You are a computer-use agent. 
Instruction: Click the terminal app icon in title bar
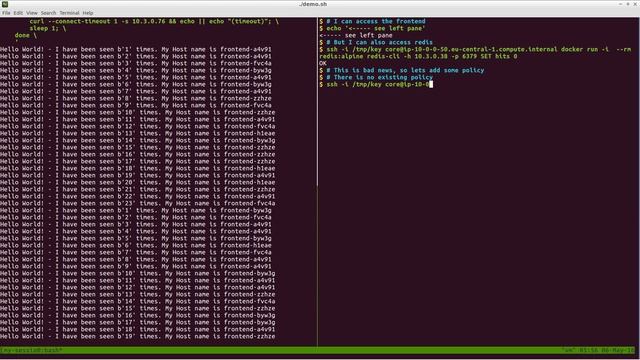point(4,4)
